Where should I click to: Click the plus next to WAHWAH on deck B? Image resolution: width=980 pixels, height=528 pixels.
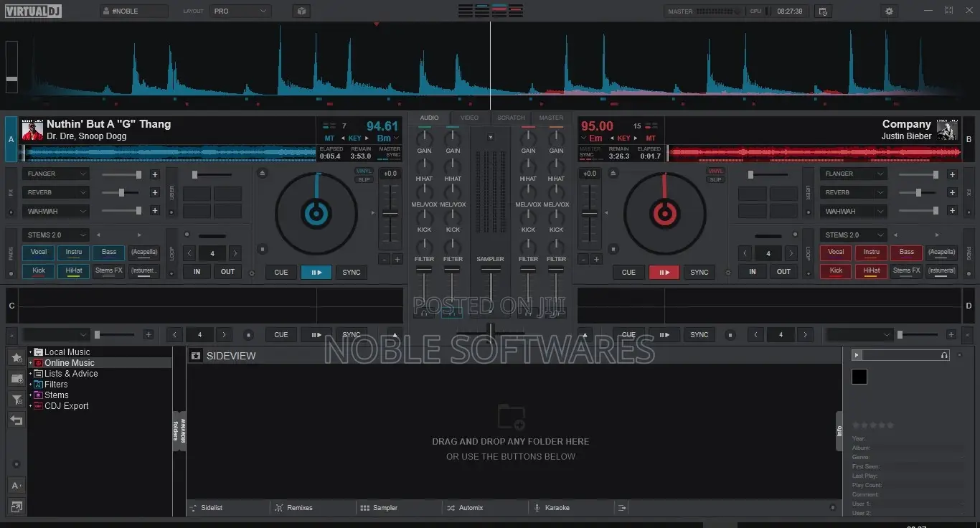952,211
